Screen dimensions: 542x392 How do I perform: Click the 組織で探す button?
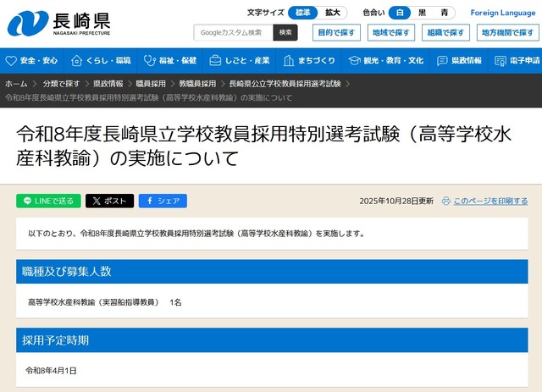pos(445,32)
